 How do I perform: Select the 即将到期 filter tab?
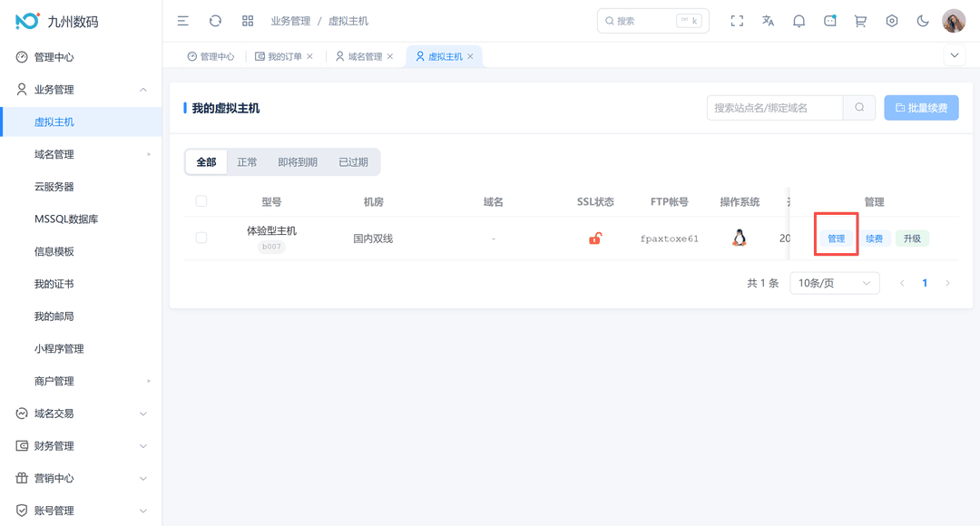coord(298,162)
